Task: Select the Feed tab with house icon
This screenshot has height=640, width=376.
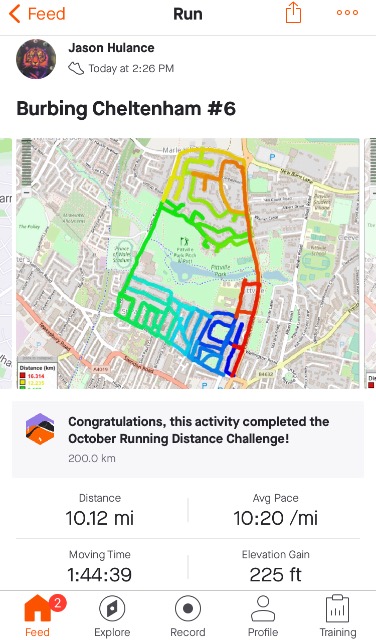Action: (x=37, y=616)
